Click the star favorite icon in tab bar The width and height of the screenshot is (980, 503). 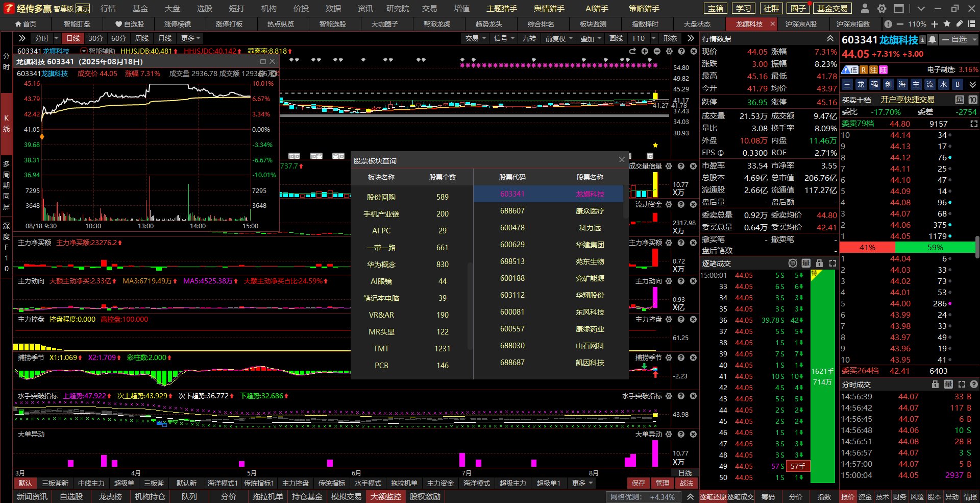(947, 24)
